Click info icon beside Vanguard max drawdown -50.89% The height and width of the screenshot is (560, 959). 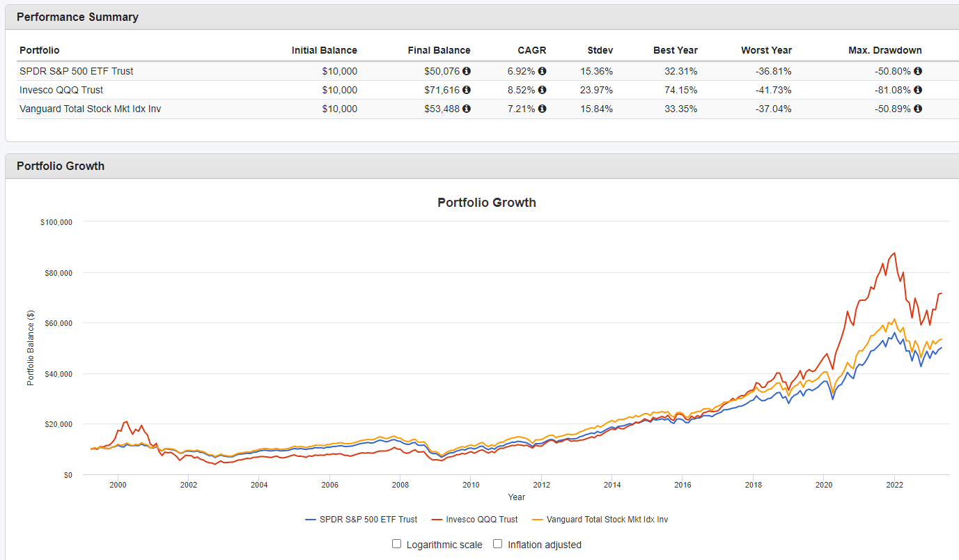pos(918,109)
